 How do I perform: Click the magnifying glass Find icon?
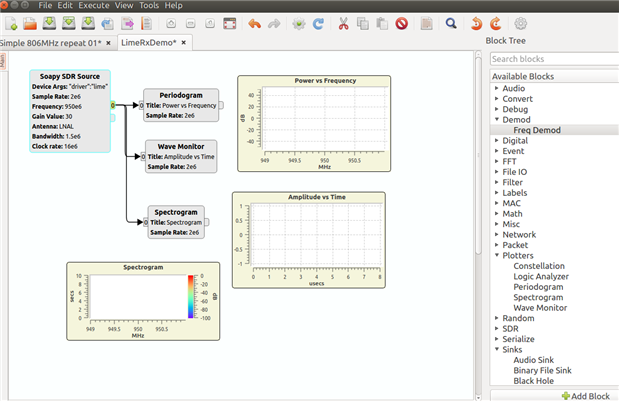pos(451,23)
